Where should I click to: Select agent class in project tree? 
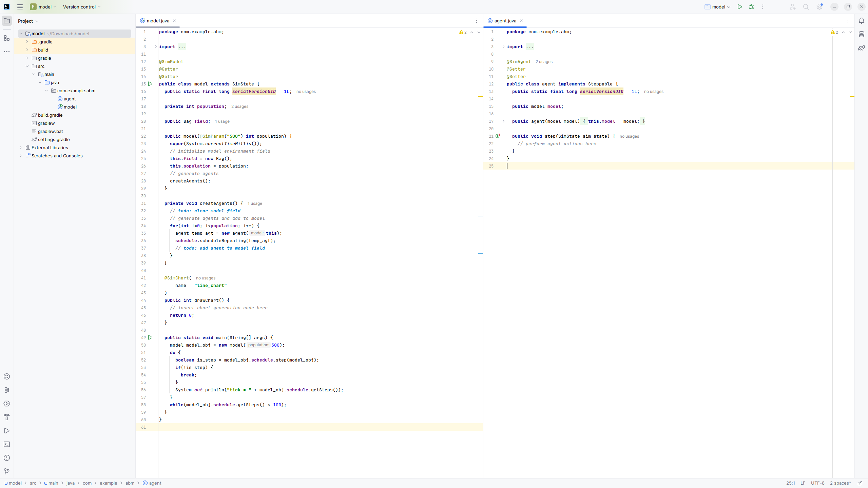pyautogui.click(x=70, y=99)
